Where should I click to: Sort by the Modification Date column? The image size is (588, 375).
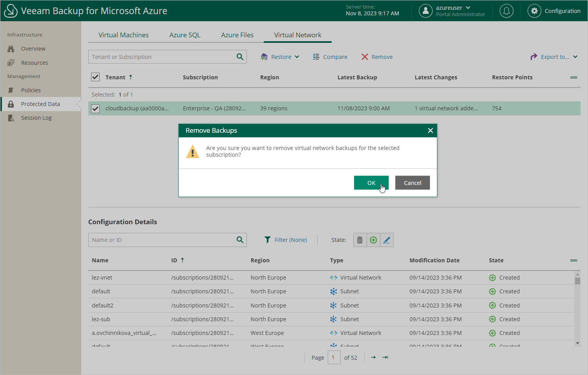pyautogui.click(x=435, y=260)
